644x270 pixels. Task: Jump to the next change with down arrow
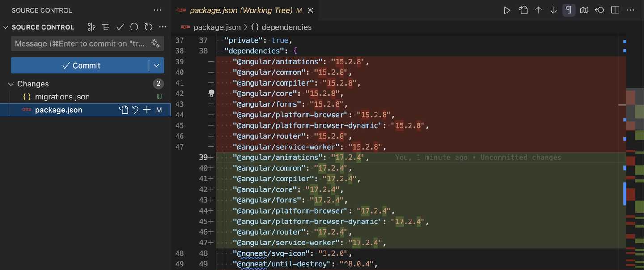coord(554,10)
